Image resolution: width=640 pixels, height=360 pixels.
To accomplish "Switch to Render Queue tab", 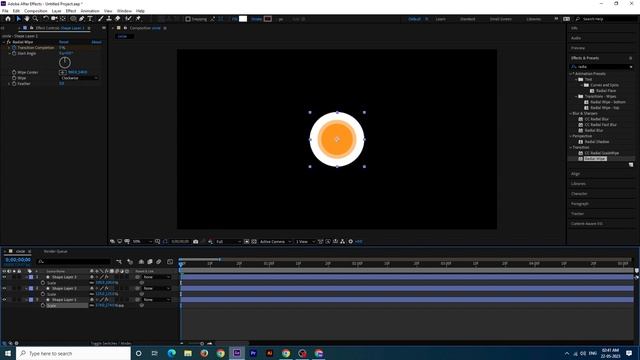I will pyautogui.click(x=56, y=251).
